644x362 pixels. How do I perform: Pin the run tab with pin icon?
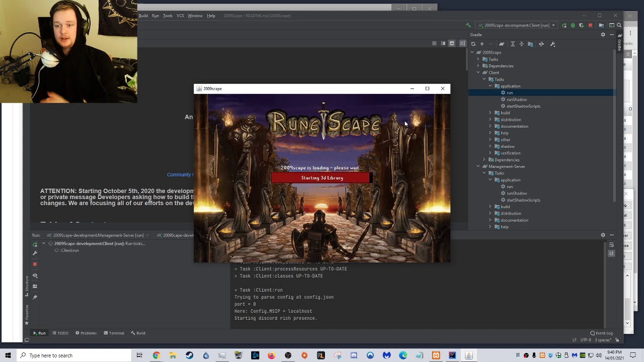coord(35,297)
